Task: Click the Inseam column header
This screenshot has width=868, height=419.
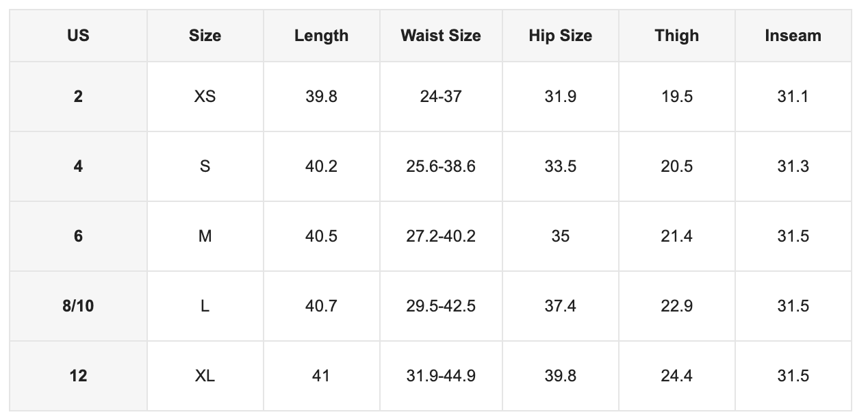Action: (793, 36)
